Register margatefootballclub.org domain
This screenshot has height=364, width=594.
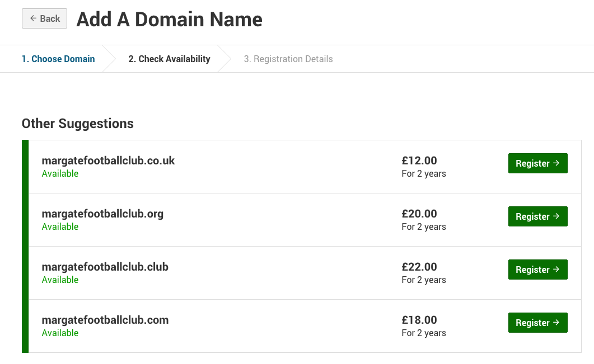(537, 216)
